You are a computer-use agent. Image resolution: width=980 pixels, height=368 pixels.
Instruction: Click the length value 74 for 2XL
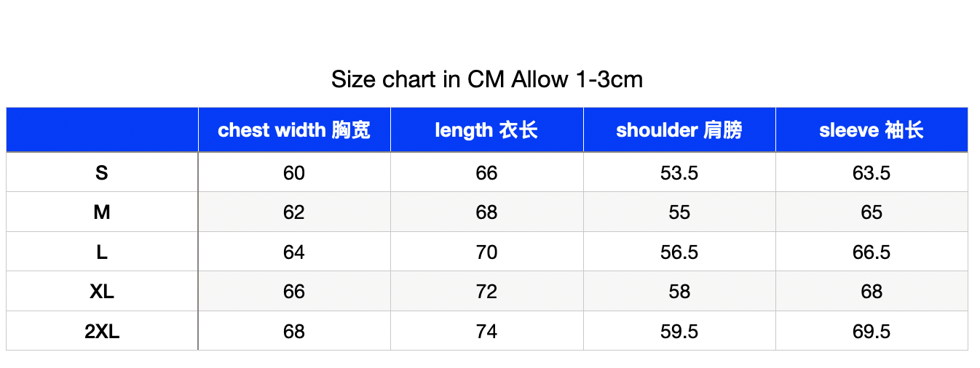(x=486, y=331)
